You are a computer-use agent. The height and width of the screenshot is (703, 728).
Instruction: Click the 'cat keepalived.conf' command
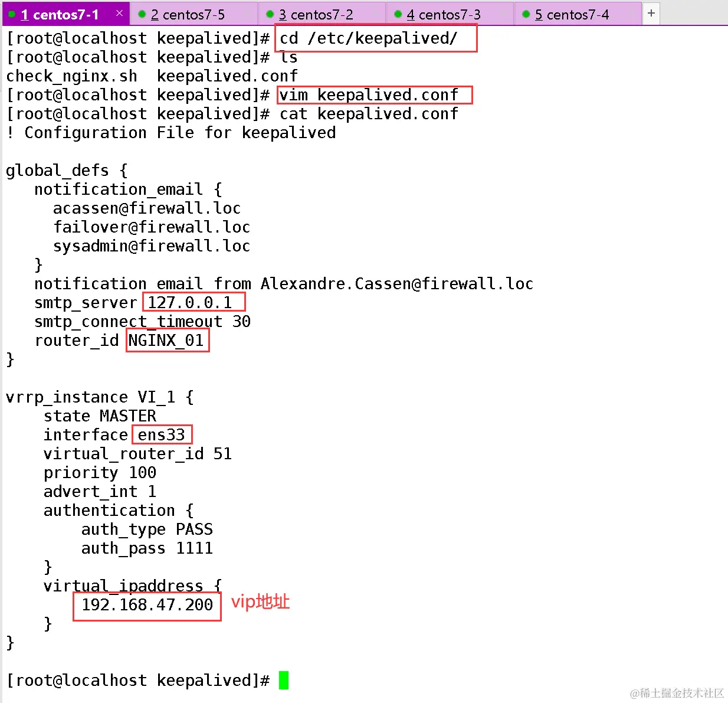pyautogui.click(x=369, y=114)
